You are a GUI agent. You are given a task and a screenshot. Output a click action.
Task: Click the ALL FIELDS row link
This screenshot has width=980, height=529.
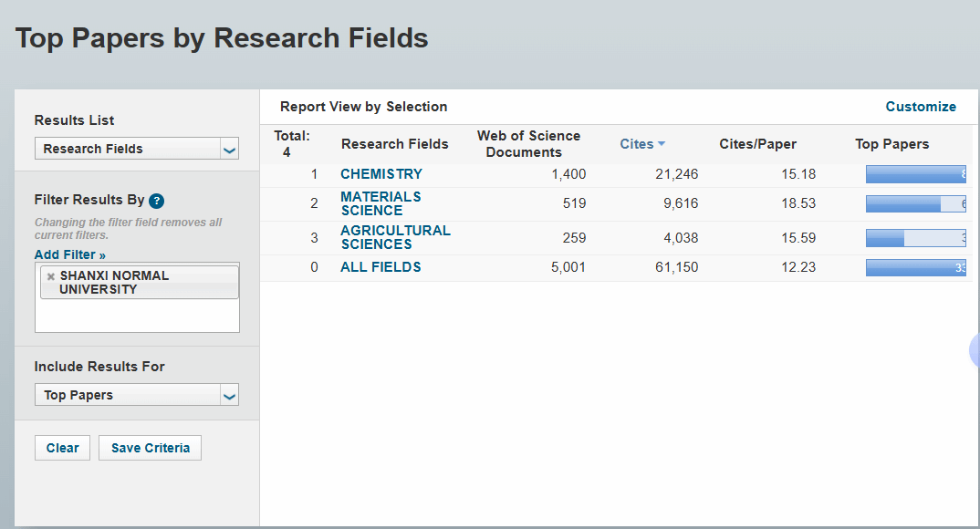point(381,267)
